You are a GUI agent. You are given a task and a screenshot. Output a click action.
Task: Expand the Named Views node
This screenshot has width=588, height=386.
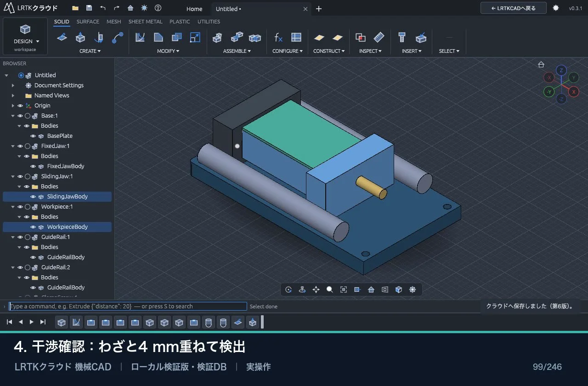(13, 96)
